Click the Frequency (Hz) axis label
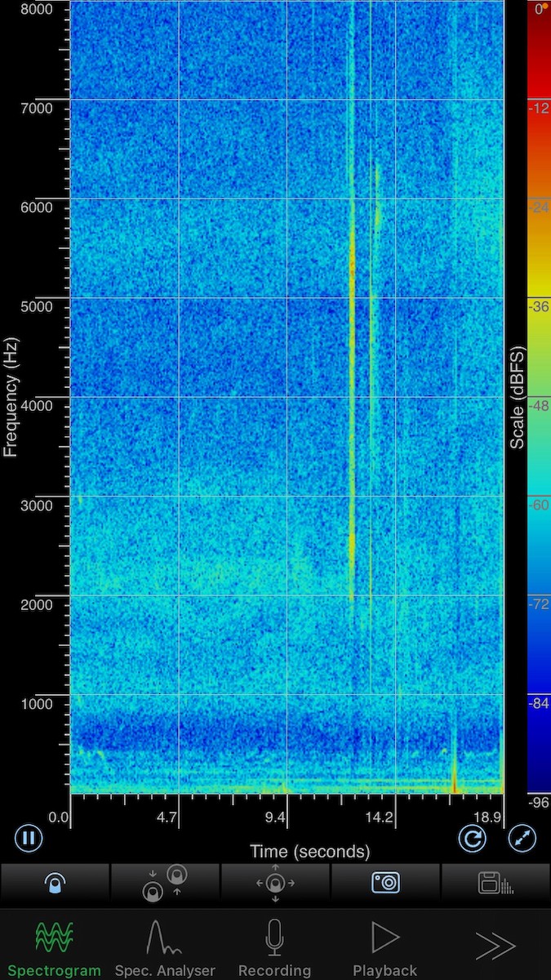 (x=11, y=398)
